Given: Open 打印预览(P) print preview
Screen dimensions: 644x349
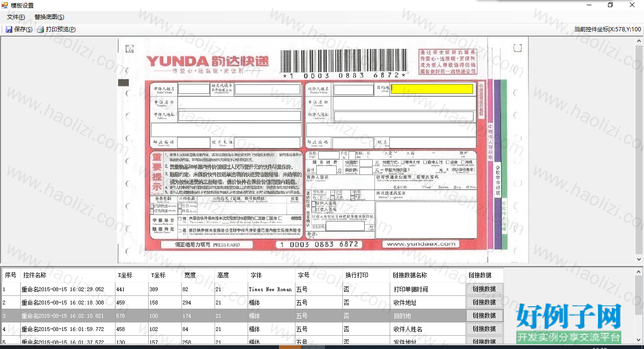Looking at the screenshot, I should coord(56,29).
